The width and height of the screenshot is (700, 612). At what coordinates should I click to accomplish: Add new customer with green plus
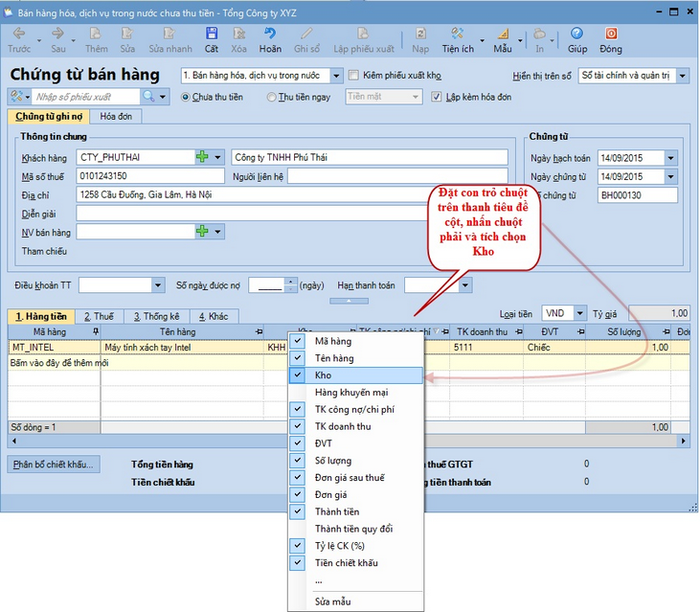pos(202,157)
